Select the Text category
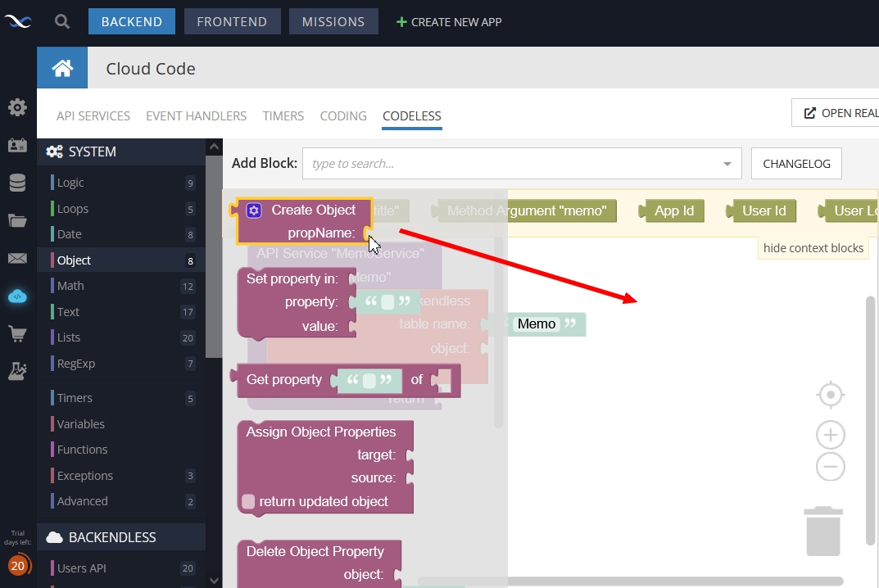The height and width of the screenshot is (588, 879). click(121, 312)
